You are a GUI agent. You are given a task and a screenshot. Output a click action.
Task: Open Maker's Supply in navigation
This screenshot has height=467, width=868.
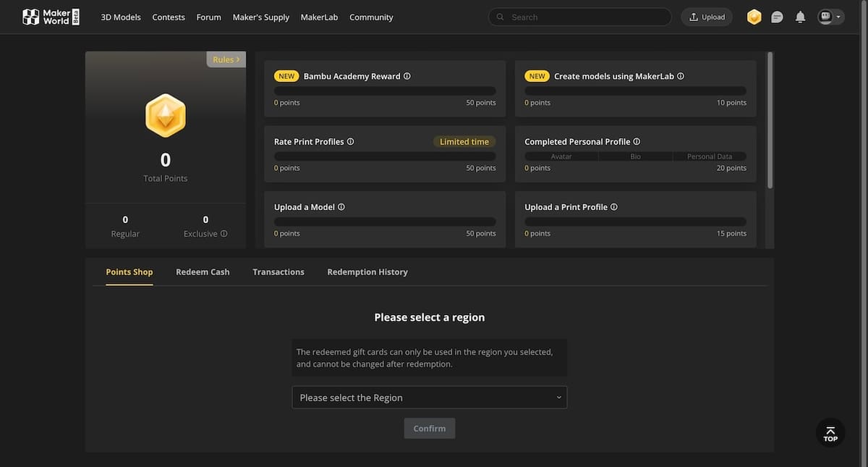point(261,17)
